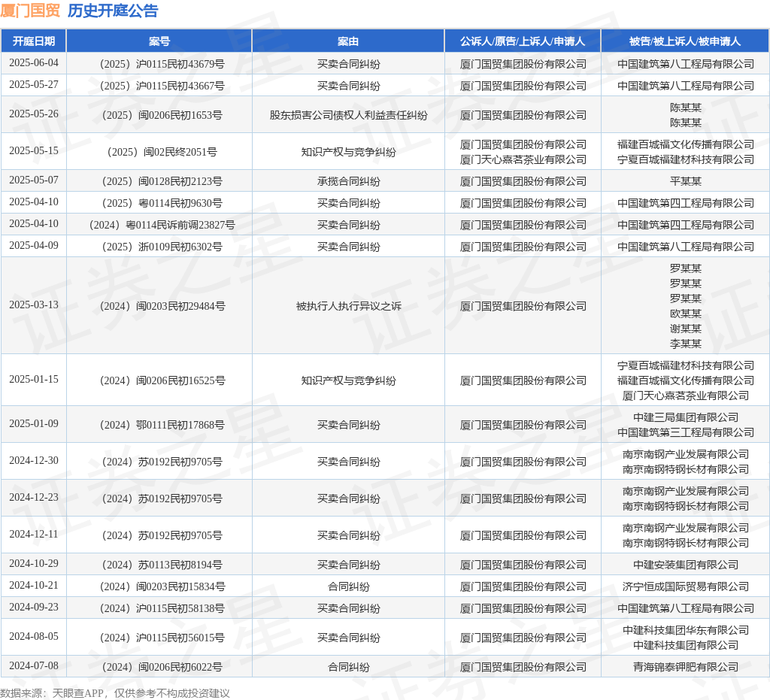Select the date 2025-05-26
The image size is (770, 700).
coord(33,114)
